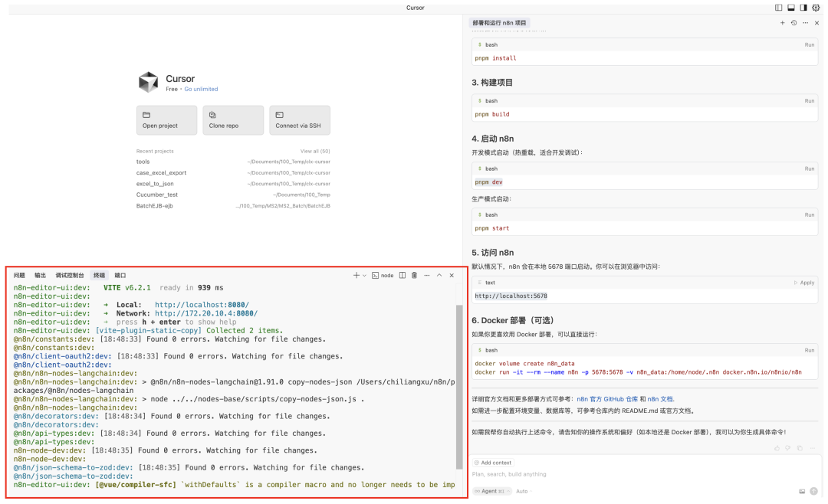The width and height of the screenshot is (828, 504).
Task: Kill terminal with trash icon
Action: tap(415, 276)
